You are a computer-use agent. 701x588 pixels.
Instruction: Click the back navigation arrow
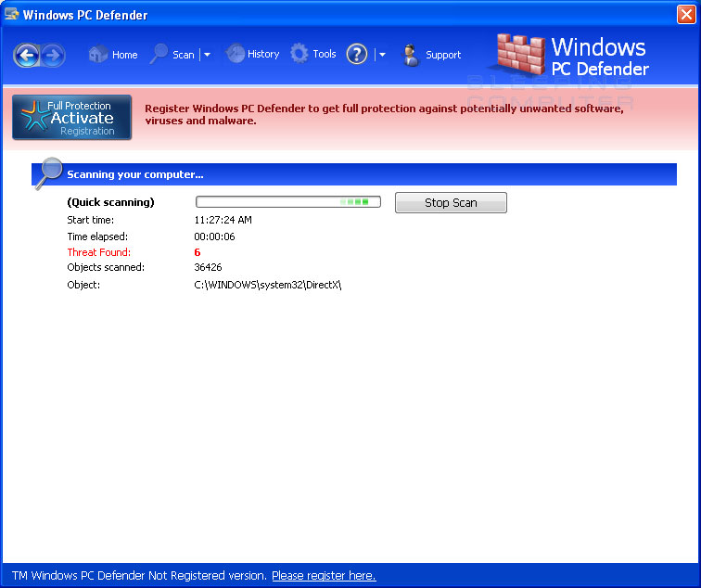pyautogui.click(x=26, y=56)
